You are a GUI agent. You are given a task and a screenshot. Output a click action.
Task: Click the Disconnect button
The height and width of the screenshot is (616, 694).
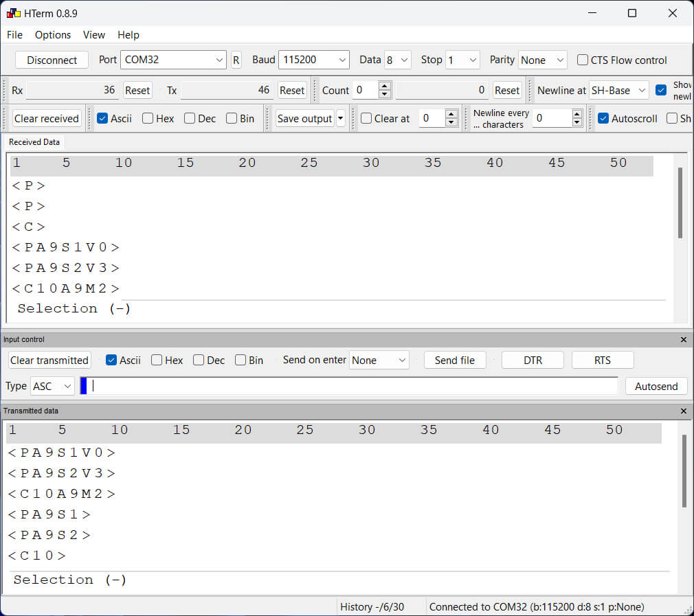point(52,60)
